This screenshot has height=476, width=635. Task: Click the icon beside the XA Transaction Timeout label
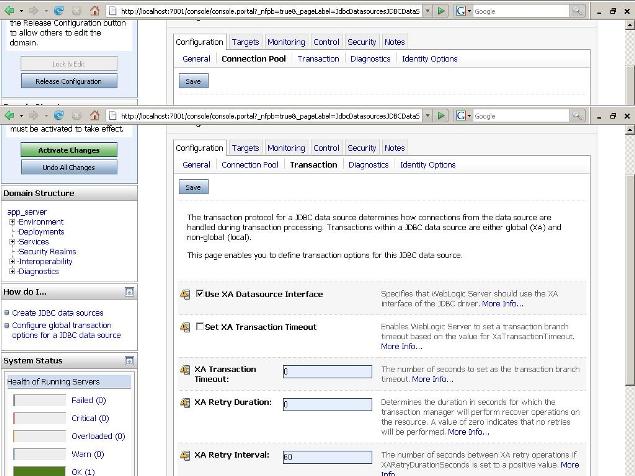[185, 370]
